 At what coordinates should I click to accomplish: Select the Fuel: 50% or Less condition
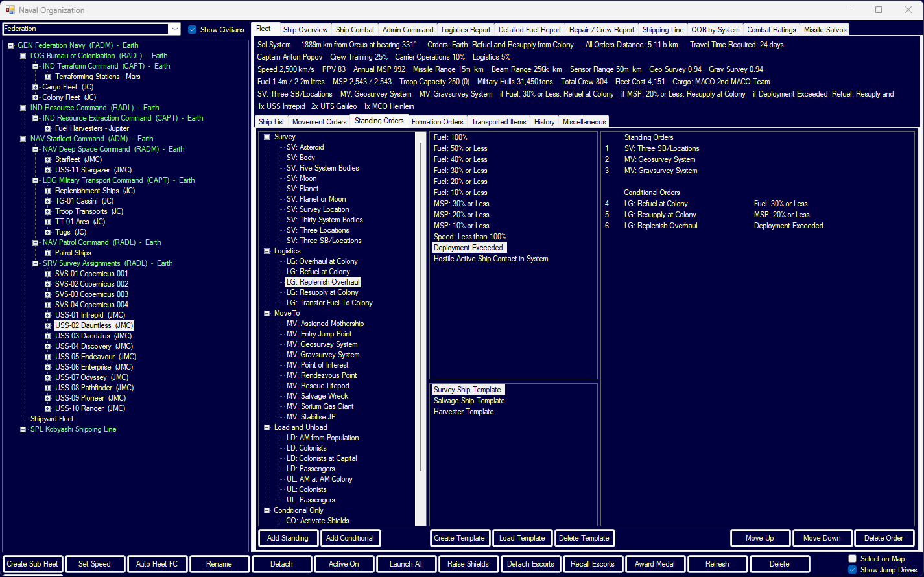pos(460,148)
